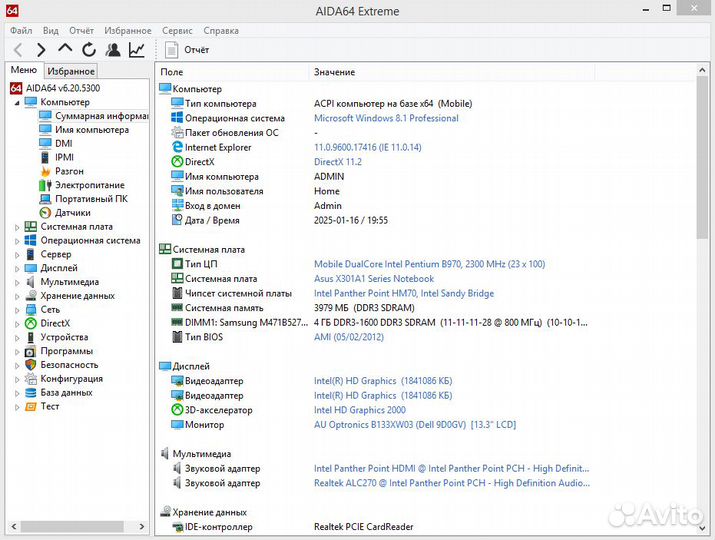
Task: Click the Безопасность shield icon
Action: (x=31, y=365)
